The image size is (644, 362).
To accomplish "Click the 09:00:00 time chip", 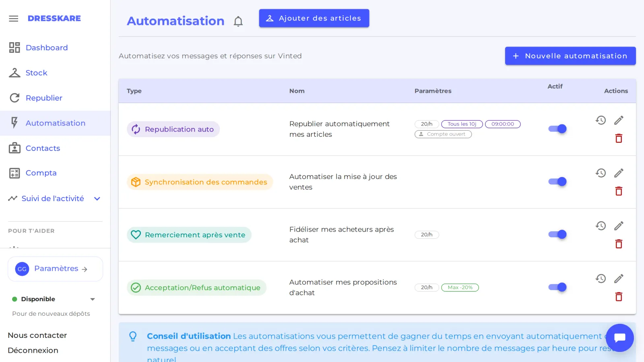I will 503,124.
